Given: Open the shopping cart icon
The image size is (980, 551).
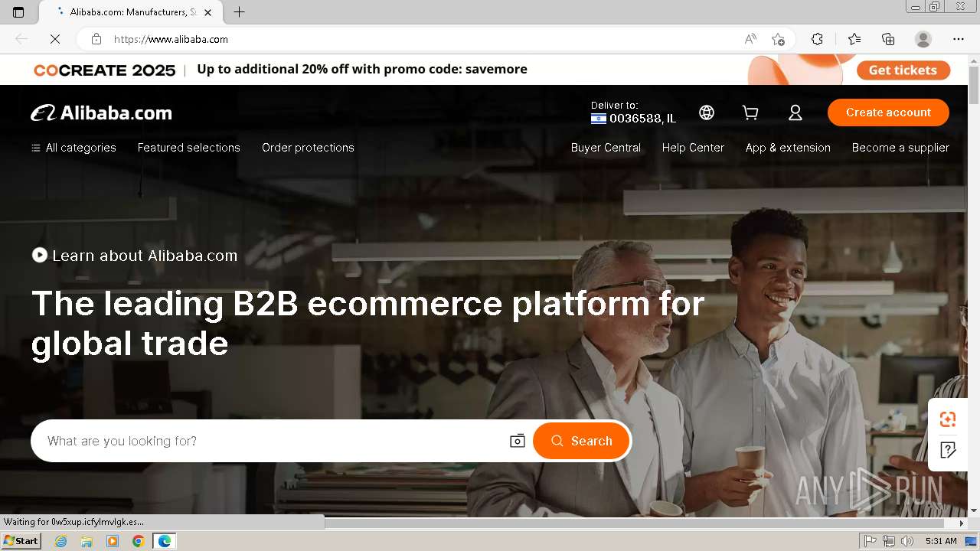Looking at the screenshot, I should coord(750,112).
